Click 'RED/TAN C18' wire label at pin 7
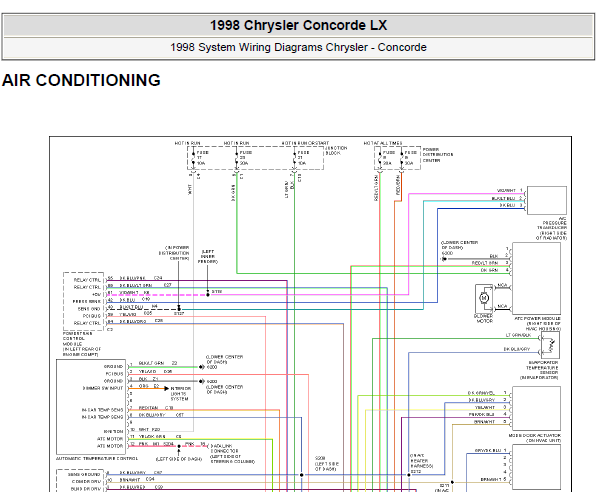599x492 pixels. pos(156,408)
